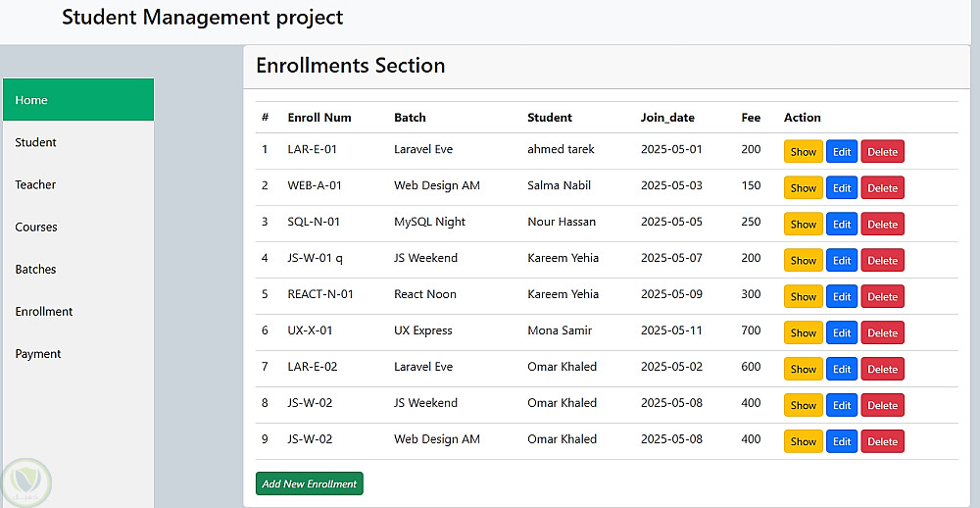This screenshot has width=980, height=508.
Task: Go to the Payment sidebar page
Action: (39, 353)
